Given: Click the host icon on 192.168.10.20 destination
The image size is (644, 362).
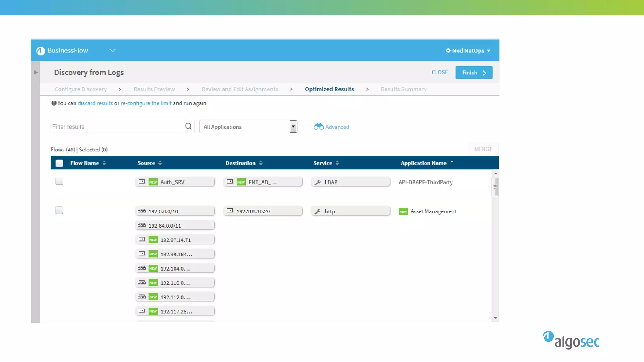Looking at the screenshot, I should coord(230,211).
